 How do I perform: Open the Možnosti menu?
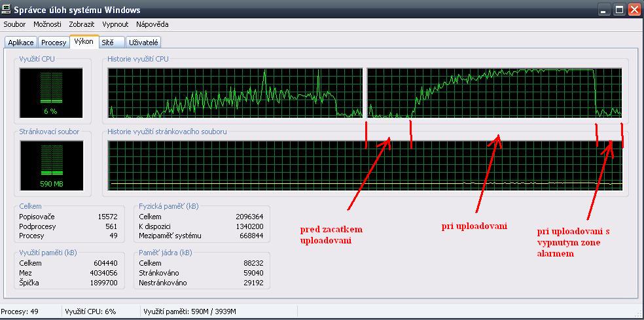47,24
